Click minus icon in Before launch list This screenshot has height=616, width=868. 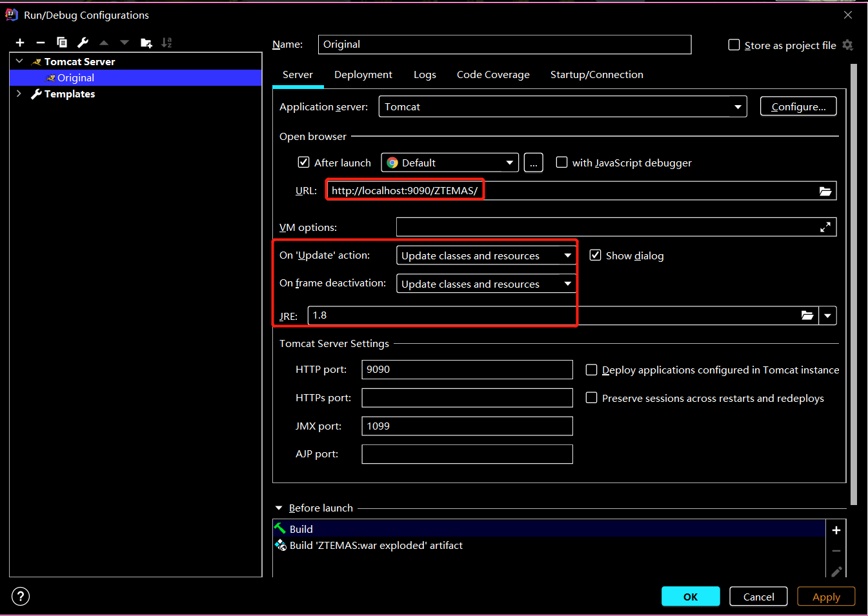tap(836, 551)
